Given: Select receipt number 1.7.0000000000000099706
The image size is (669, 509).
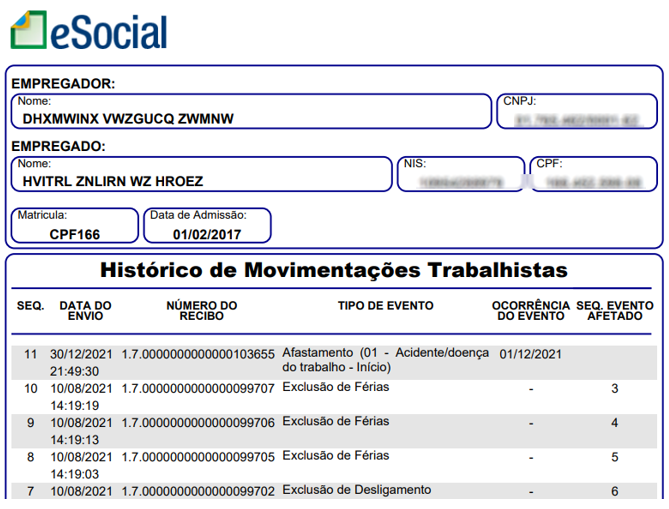Looking at the screenshot, I should coord(198,423).
